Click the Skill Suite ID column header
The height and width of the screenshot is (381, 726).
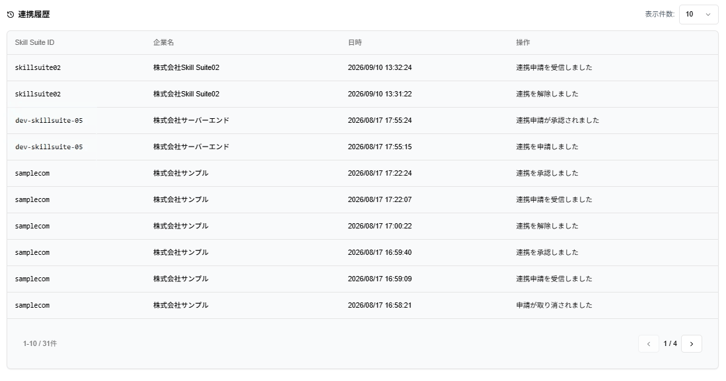(34, 43)
